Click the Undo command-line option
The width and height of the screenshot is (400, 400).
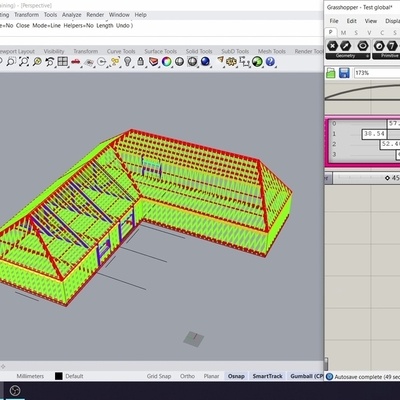pos(122,25)
